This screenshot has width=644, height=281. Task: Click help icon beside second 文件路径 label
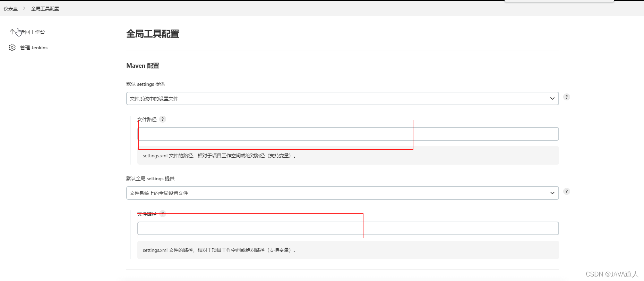(162, 214)
